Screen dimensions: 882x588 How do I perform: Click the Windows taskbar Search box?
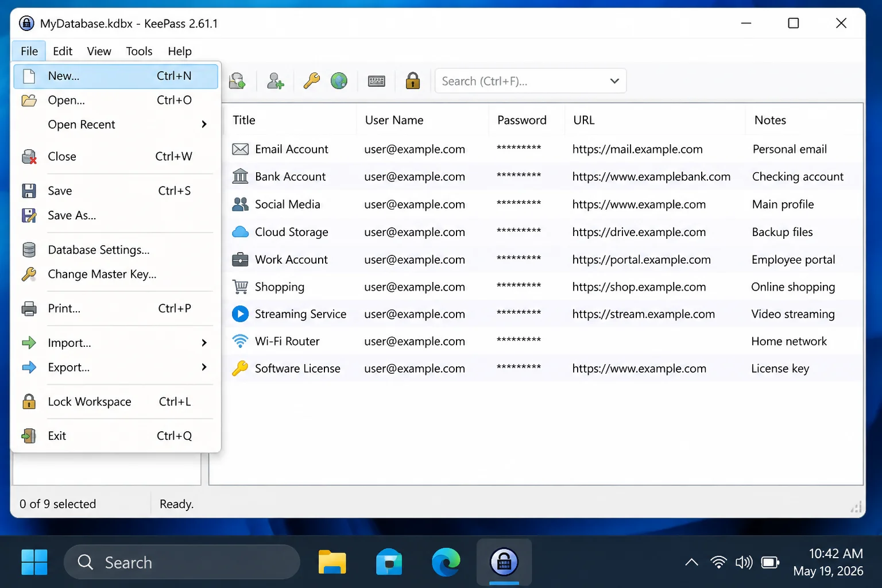pos(182,562)
